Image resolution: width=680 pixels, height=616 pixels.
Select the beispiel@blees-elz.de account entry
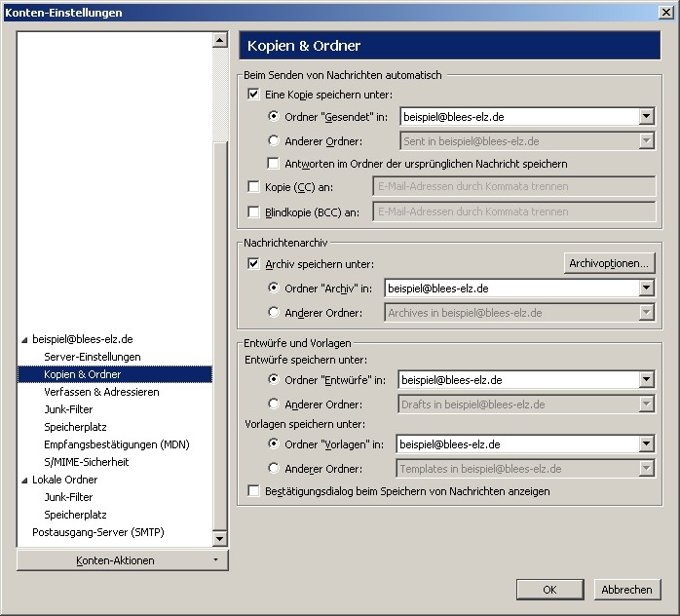(83, 339)
